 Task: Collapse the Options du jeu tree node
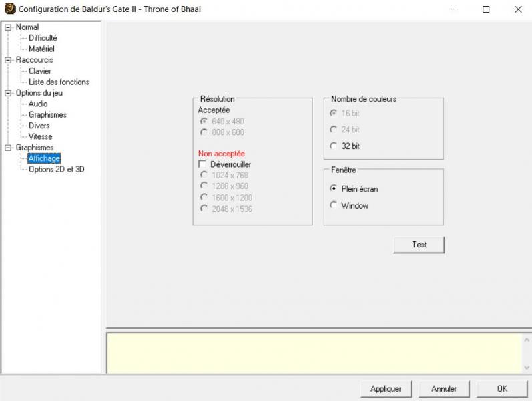[8, 93]
